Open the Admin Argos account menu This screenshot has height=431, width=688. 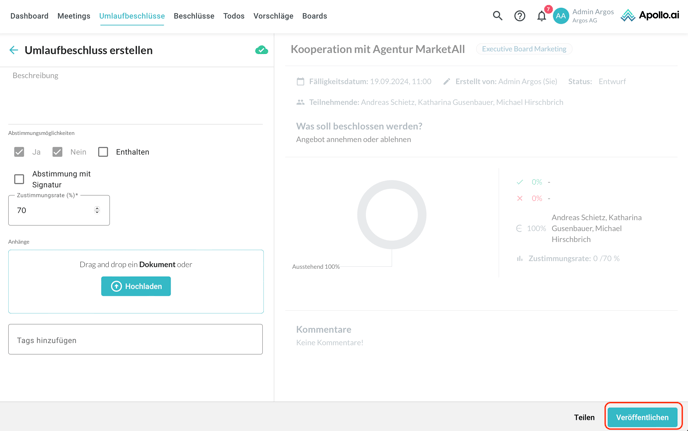593,16
